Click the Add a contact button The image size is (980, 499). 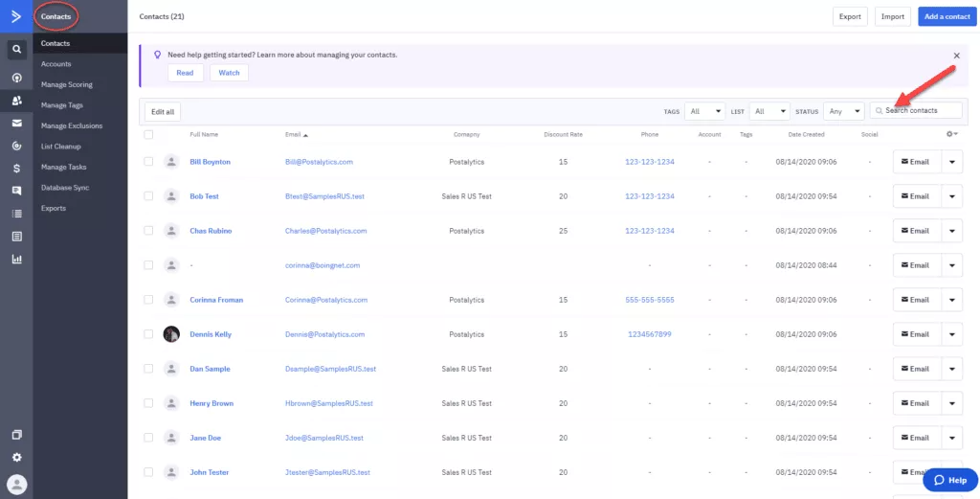(947, 17)
